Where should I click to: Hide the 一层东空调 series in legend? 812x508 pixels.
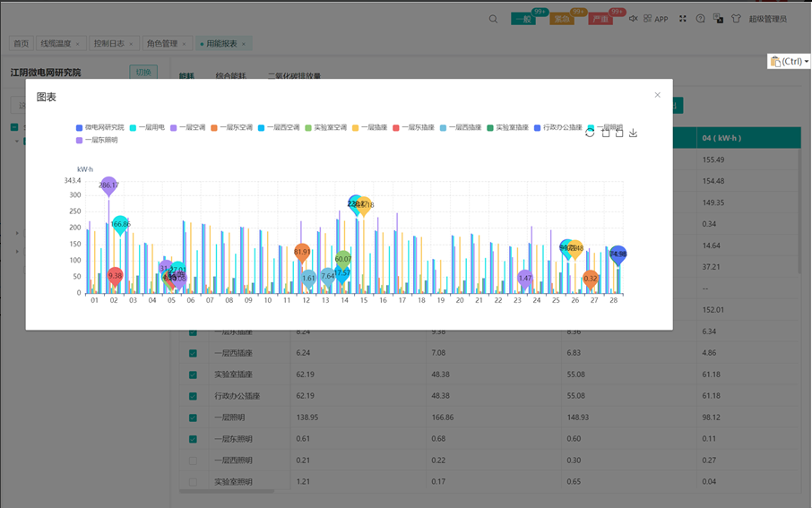[231, 127]
